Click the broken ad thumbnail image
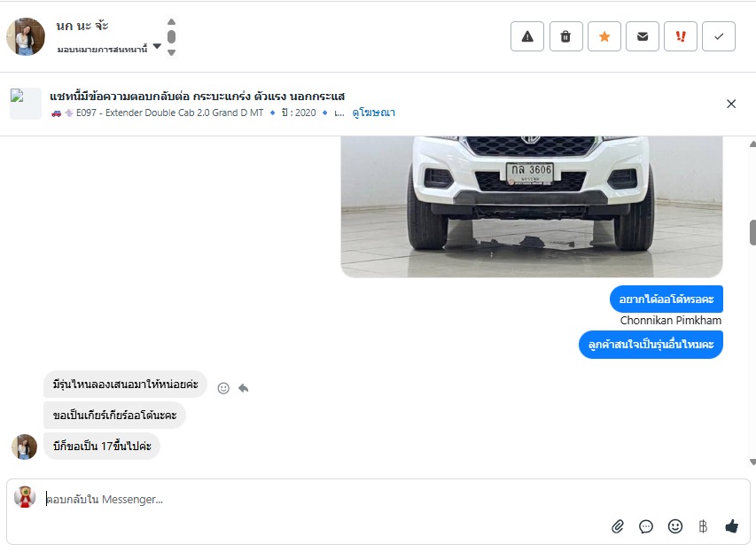The width and height of the screenshot is (756, 552). [x=26, y=103]
